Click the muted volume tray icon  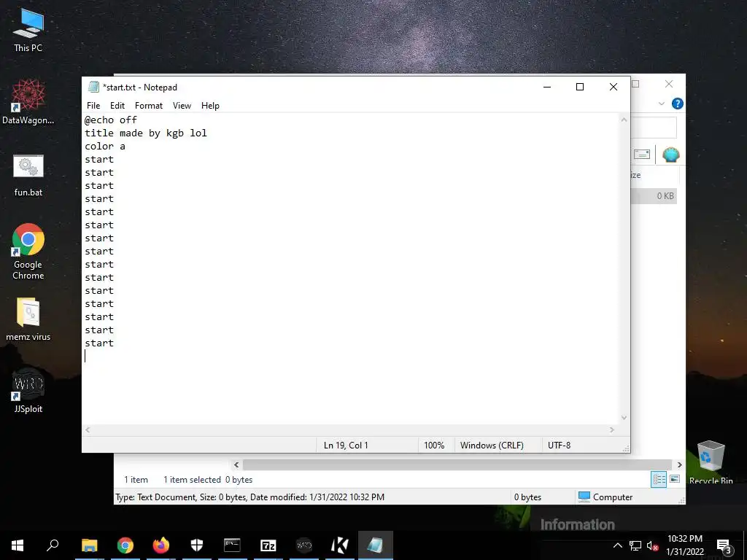652,545
